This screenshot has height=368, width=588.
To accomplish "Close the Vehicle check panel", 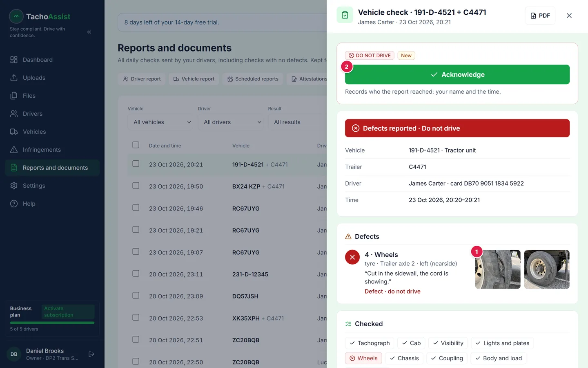I will [x=569, y=16].
